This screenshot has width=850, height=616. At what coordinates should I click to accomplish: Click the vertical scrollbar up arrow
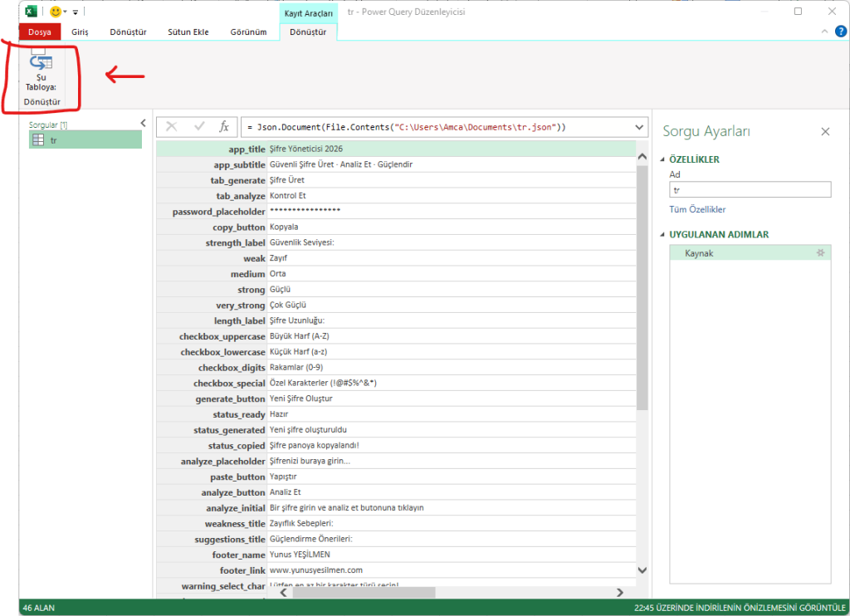point(642,157)
